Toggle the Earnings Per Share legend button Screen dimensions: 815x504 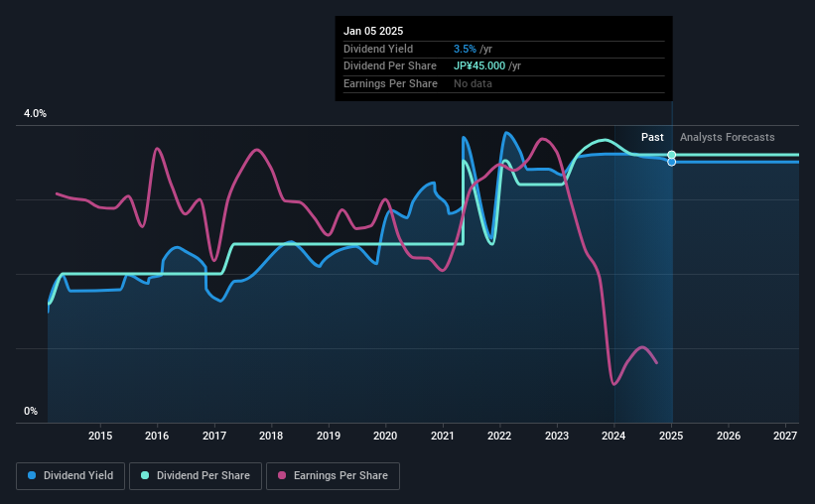(x=333, y=476)
